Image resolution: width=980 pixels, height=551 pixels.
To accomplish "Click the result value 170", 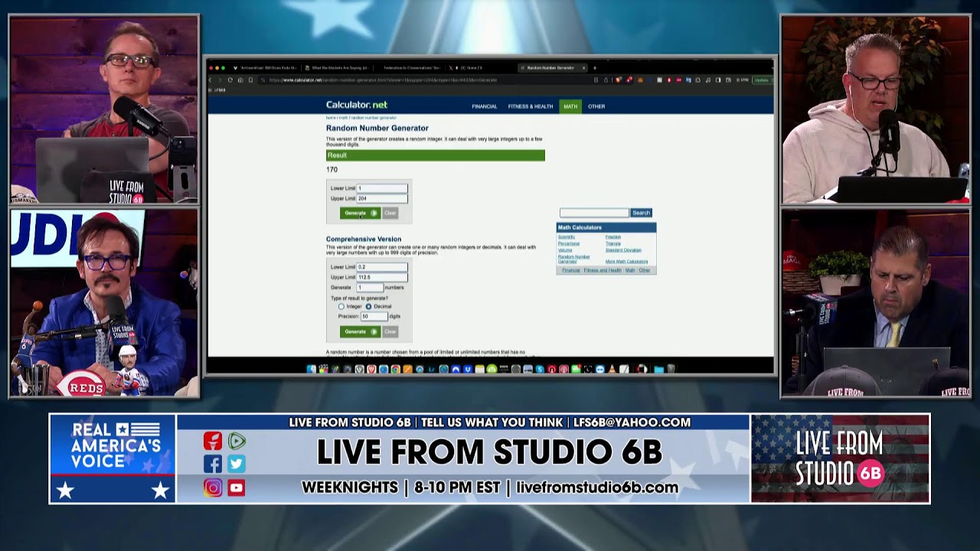I will (x=332, y=170).
